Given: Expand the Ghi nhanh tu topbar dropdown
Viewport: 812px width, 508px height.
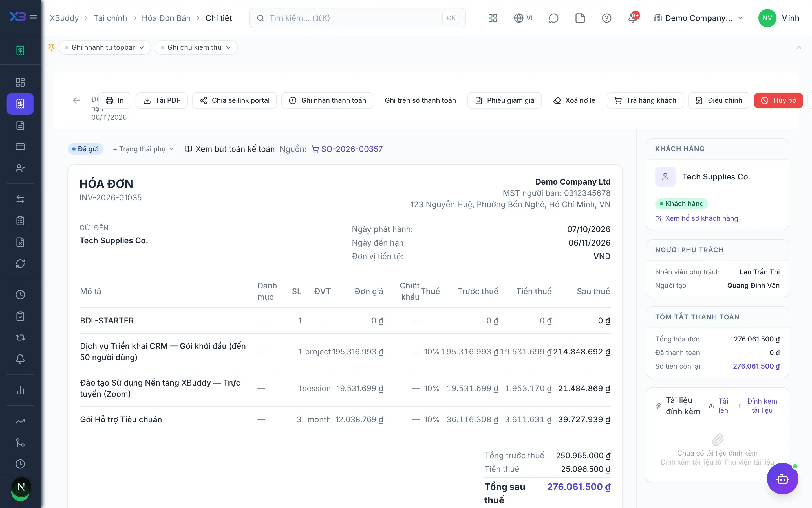Looking at the screenshot, I should click(x=105, y=47).
